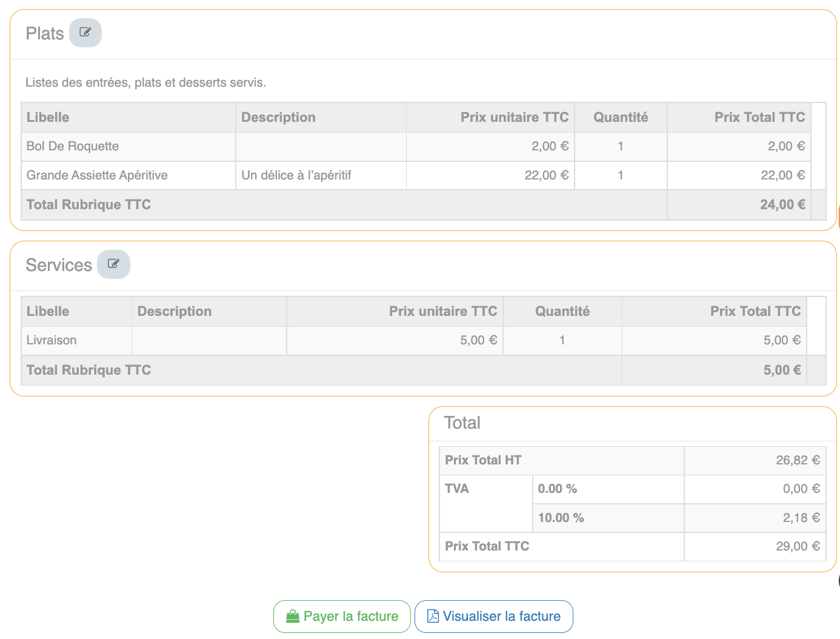Open the Visualiser la facture button label

point(501,617)
